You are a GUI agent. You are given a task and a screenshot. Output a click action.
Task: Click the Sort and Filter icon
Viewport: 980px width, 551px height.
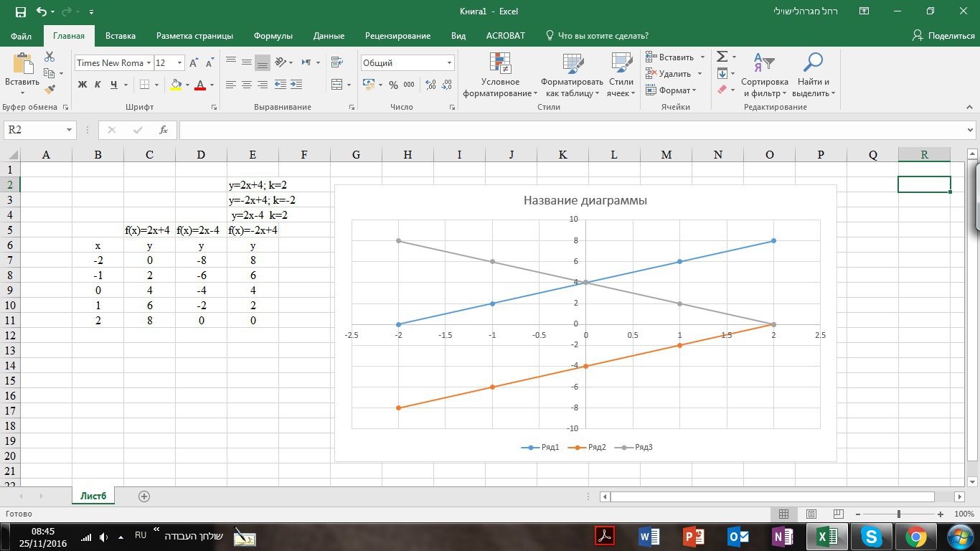pyautogui.click(x=764, y=75)
